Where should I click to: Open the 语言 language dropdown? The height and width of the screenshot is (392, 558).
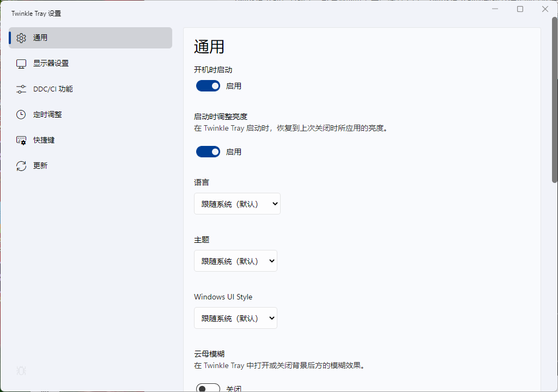click(237, 204)
